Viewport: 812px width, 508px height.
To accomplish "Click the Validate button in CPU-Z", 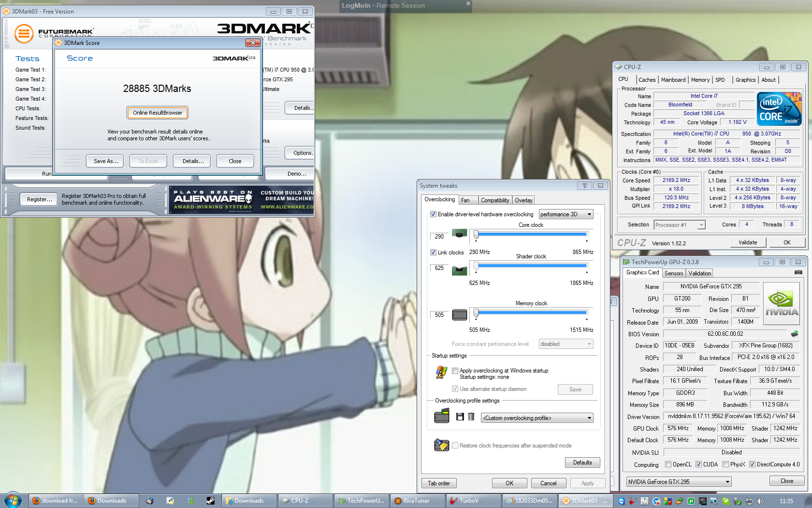I will click(x=748, y=242).
